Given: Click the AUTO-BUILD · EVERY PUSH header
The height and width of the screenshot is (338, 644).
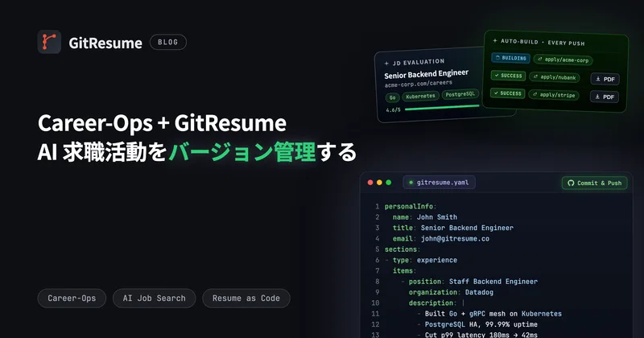Looking at the screenshot, I should (539, 42).
